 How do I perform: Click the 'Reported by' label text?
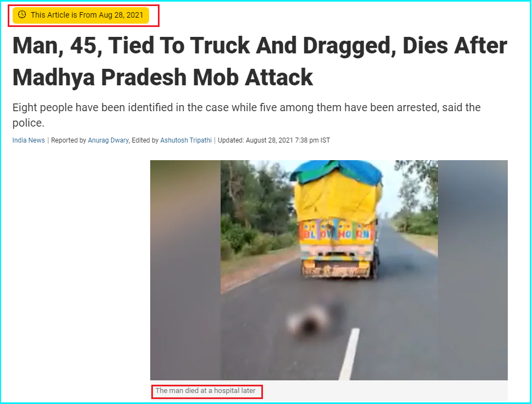[x=69, y=140]
